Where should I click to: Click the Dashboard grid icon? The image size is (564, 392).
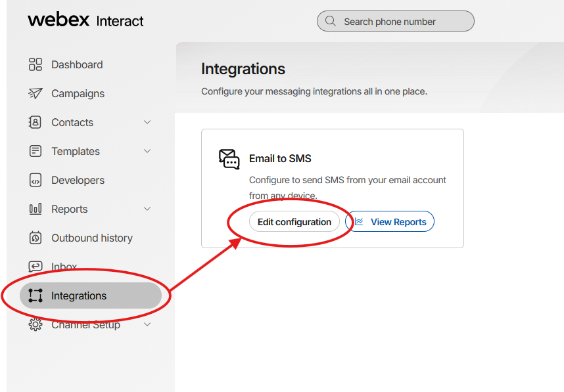point(35,64)
